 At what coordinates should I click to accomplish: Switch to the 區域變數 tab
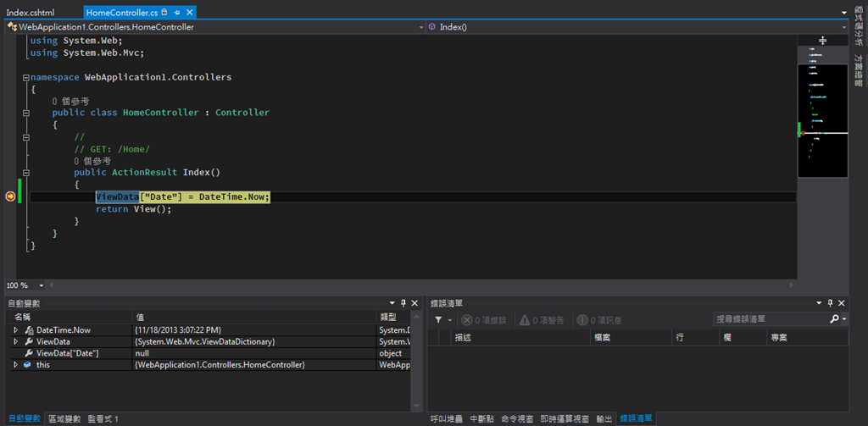click(64, 419)
